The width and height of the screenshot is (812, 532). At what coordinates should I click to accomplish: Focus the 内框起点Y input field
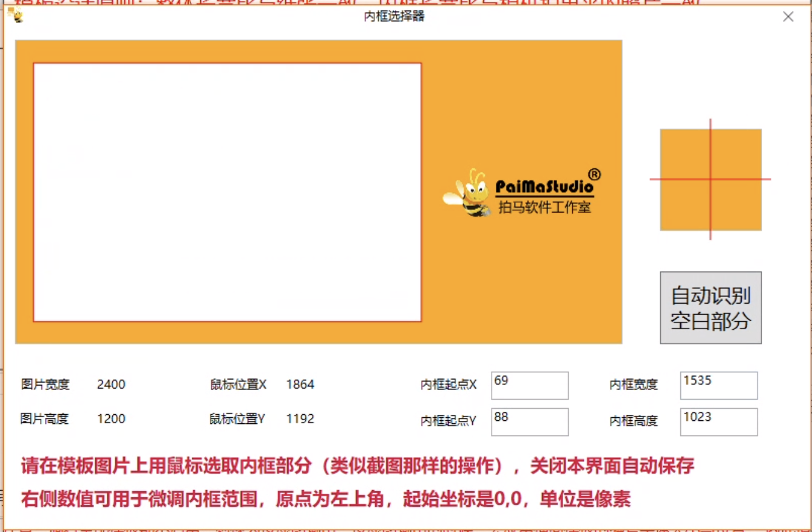point(529,421)
